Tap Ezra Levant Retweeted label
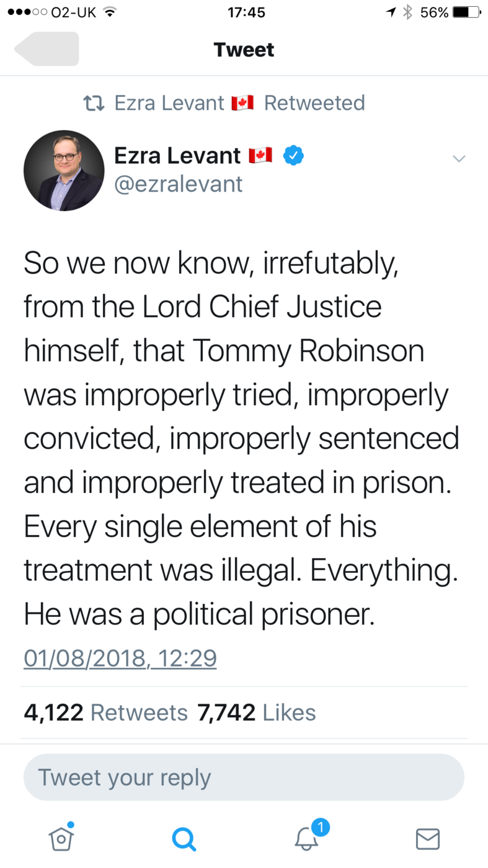 click(x=240, y=103)
